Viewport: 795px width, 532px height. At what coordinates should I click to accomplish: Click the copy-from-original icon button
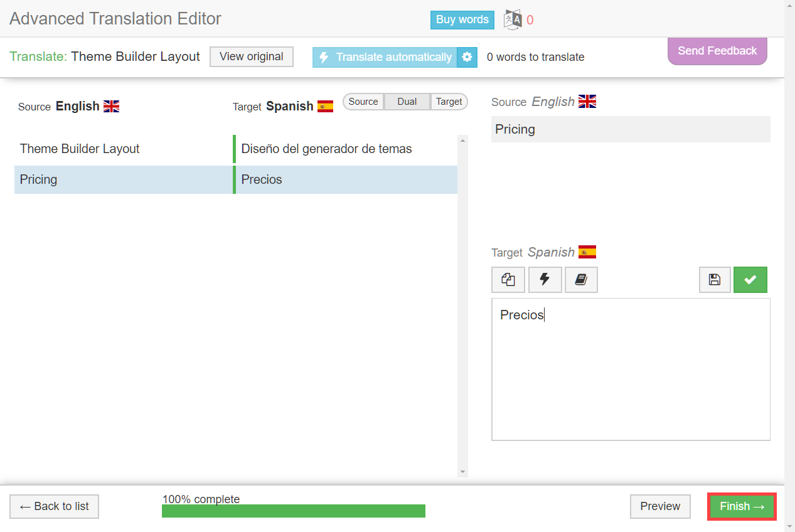coord(508,280)
